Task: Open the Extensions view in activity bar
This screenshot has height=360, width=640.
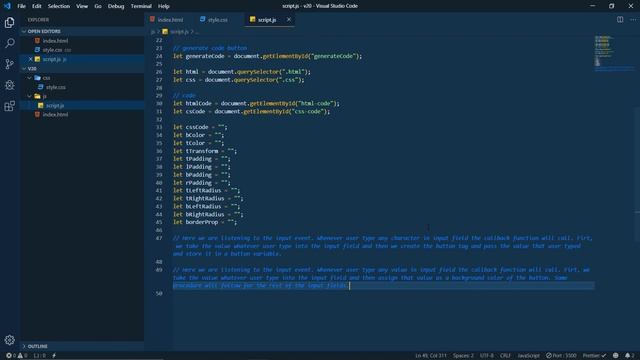Action: (x=9, y=106)
